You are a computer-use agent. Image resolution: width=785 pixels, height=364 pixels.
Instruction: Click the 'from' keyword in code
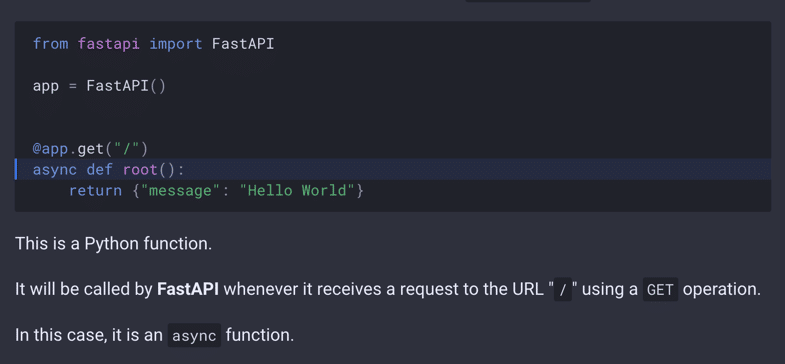pos(51,44)
